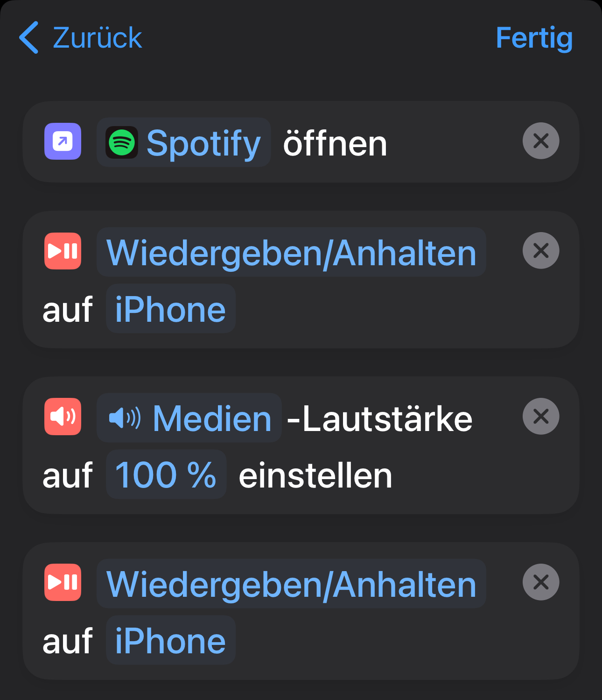Adjust the 100 % volume value
The image size is (602, 700).
pyautogui.click(x=166, y=475)
